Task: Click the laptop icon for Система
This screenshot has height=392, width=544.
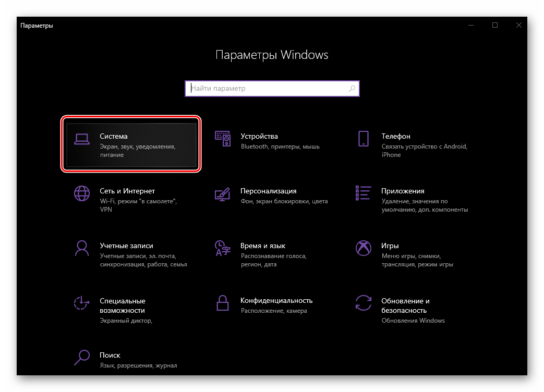Action: point(82,139)
